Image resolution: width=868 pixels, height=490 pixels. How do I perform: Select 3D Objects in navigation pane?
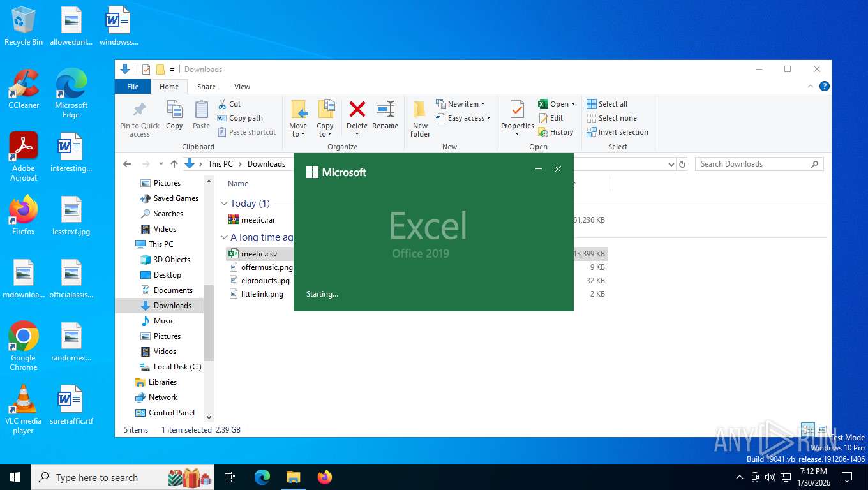(x=172, y=260)
